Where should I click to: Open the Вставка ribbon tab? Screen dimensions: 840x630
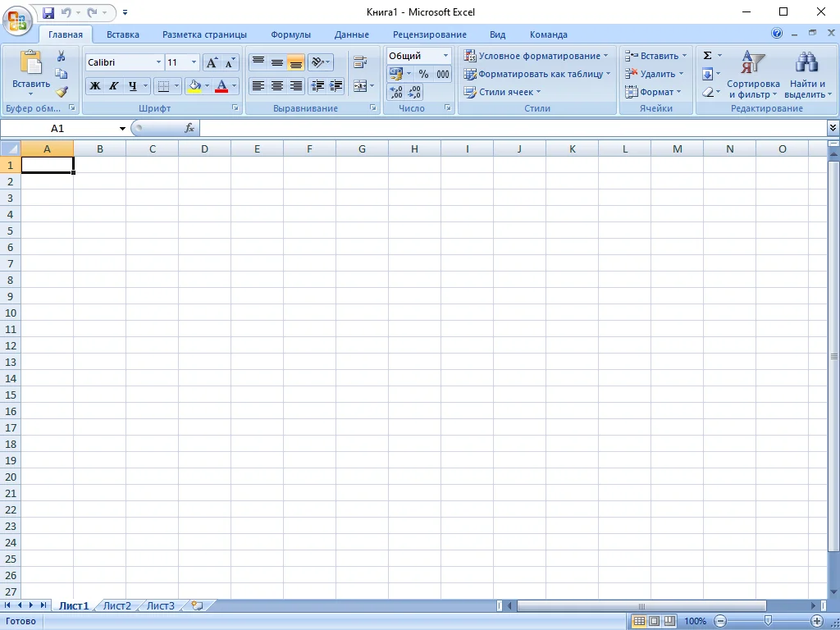coord(123,34)
